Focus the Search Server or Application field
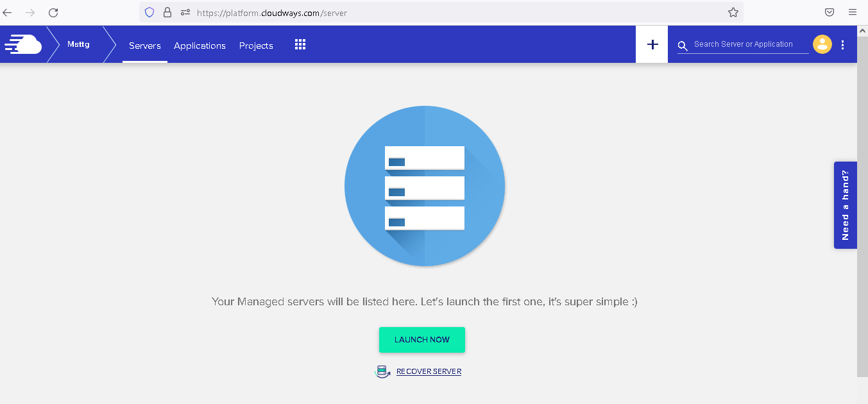Viewport: 868px width, 404px height. pyautogui.click(x=748, y=44)
